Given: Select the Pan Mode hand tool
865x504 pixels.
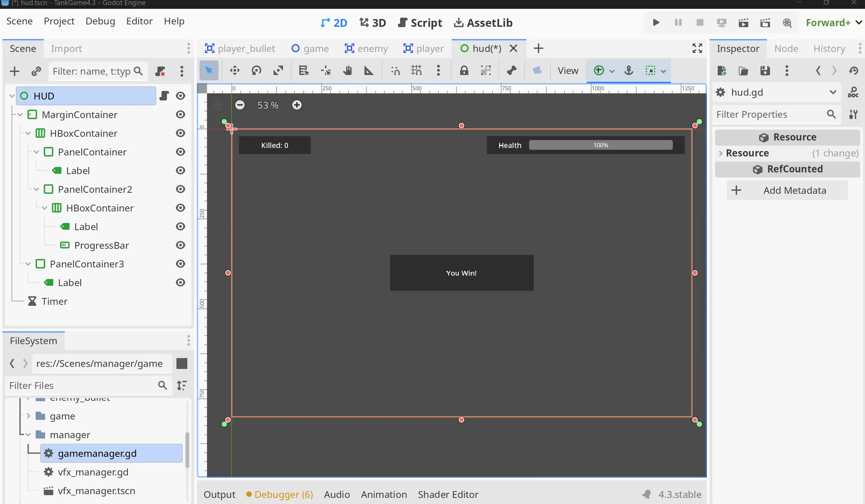Looking at the screenshot, I should click(347, 70).
